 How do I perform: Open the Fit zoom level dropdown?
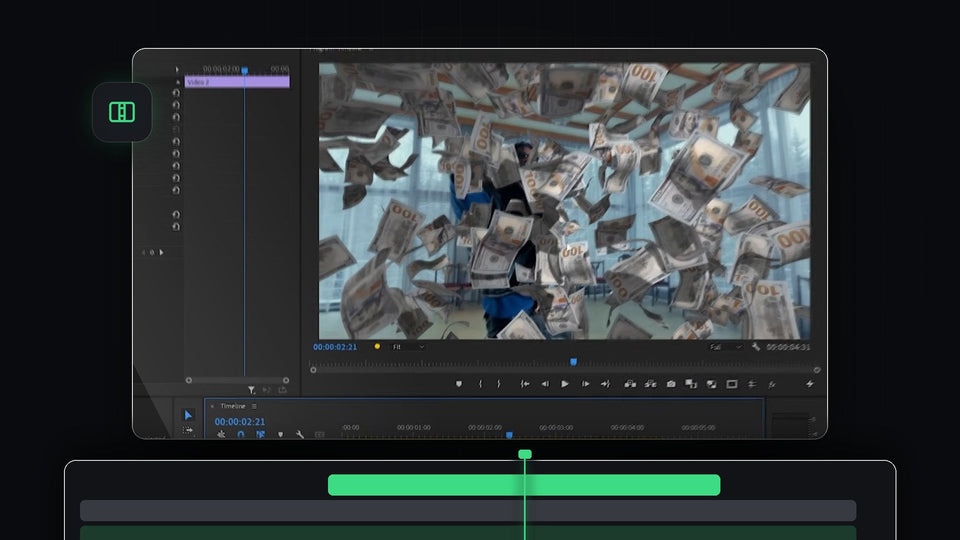tap(408, 347)
